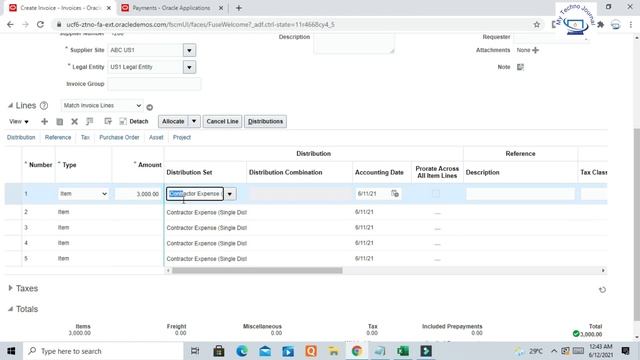640x360 pixels.
Task: Open Chrome profile avatar
Action: 616,24
